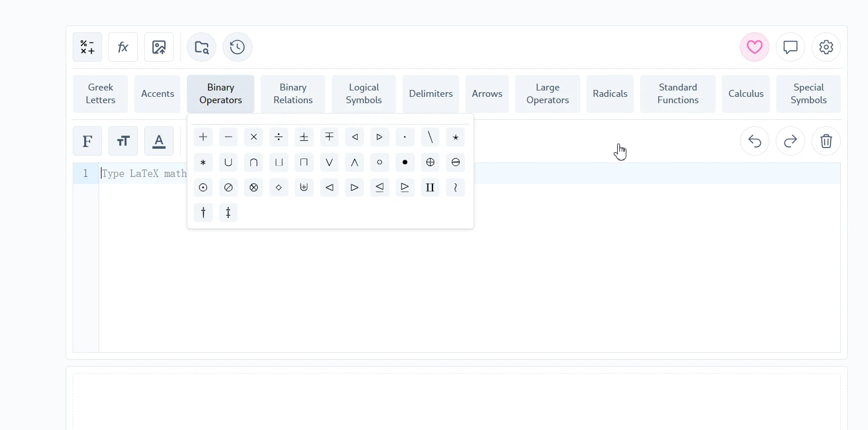Open the folder search icon
Screen dimensions: 868x430
pos(201,47)
